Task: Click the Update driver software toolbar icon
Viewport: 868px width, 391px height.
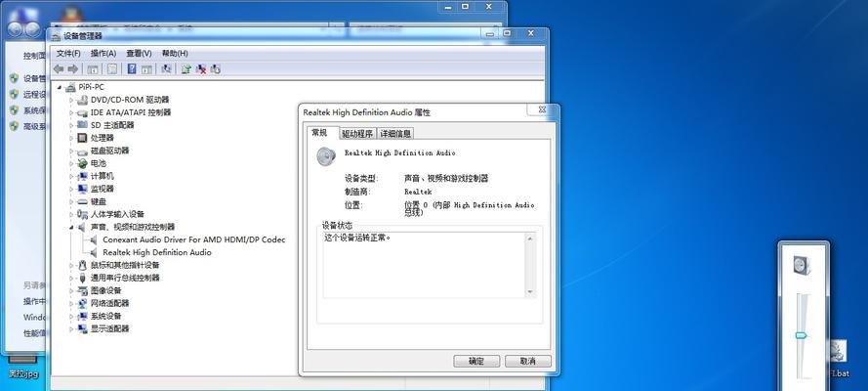Action: click(x=186, y=69)
